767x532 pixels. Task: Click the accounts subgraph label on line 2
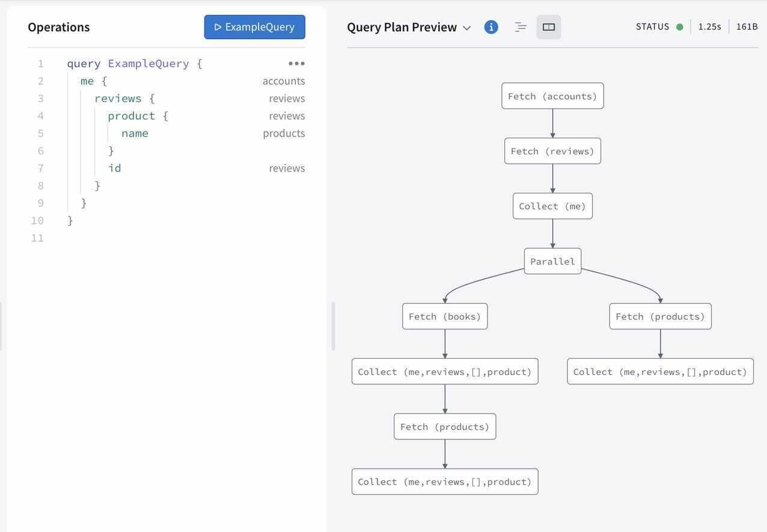284,81
